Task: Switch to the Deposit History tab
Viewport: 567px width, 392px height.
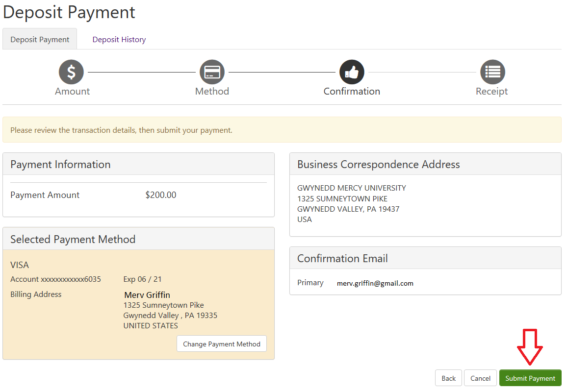Action: 119,39
